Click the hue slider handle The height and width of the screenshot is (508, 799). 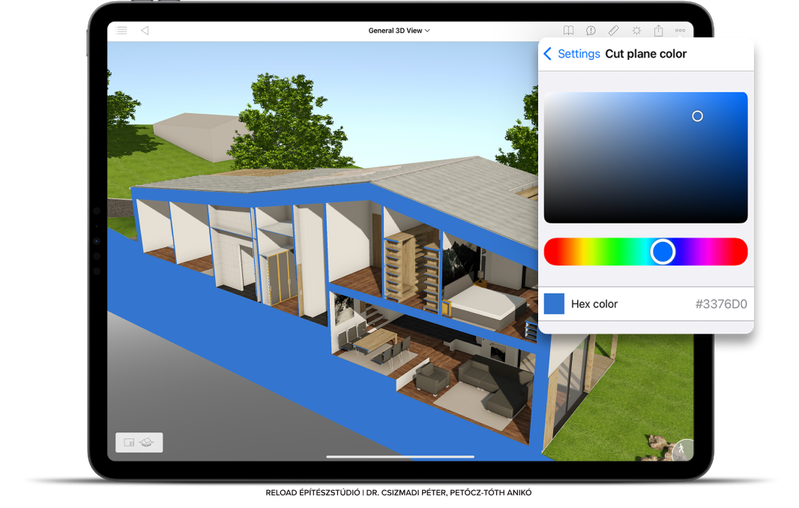pyautogui.click(x=662, y=252)
